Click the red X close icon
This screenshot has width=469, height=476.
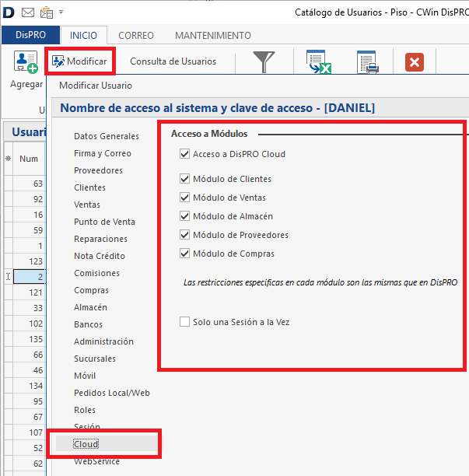(414, 62)
